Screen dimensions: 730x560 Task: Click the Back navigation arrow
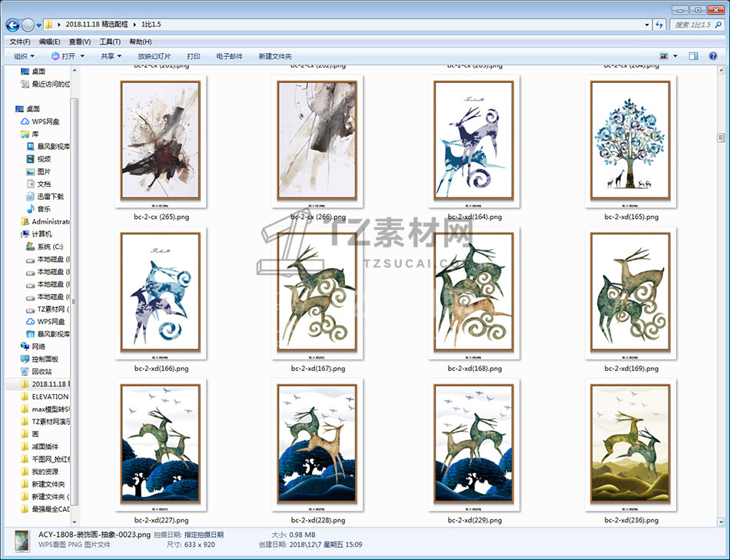point(12,25)
